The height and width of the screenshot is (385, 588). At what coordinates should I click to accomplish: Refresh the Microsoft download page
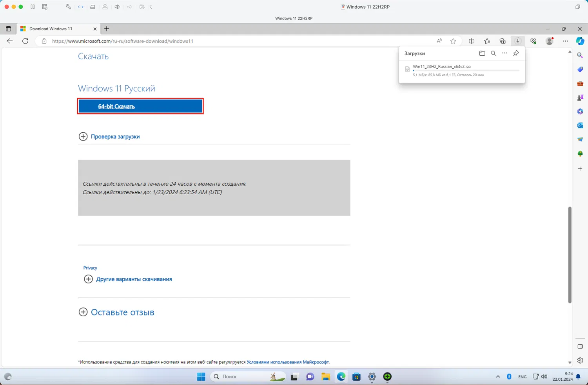pos(25,41)
